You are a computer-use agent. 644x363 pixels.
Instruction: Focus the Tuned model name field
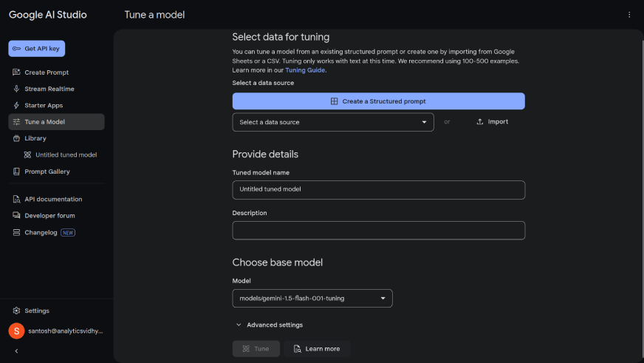tap(378, 190)
